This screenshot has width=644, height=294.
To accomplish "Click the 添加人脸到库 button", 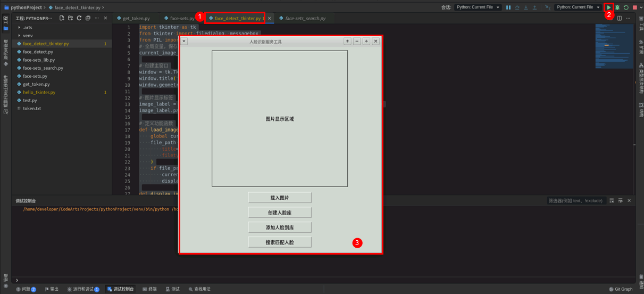I will point(280,227).
